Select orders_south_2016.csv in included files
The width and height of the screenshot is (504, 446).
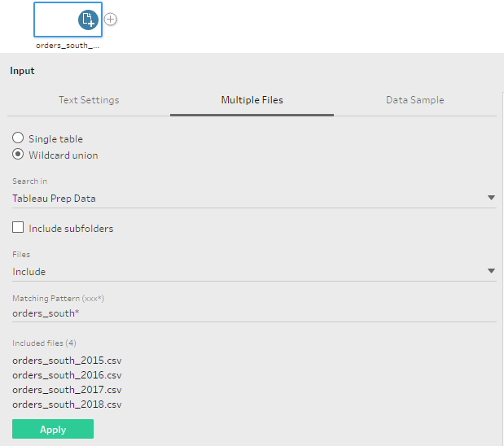[67, 375]
